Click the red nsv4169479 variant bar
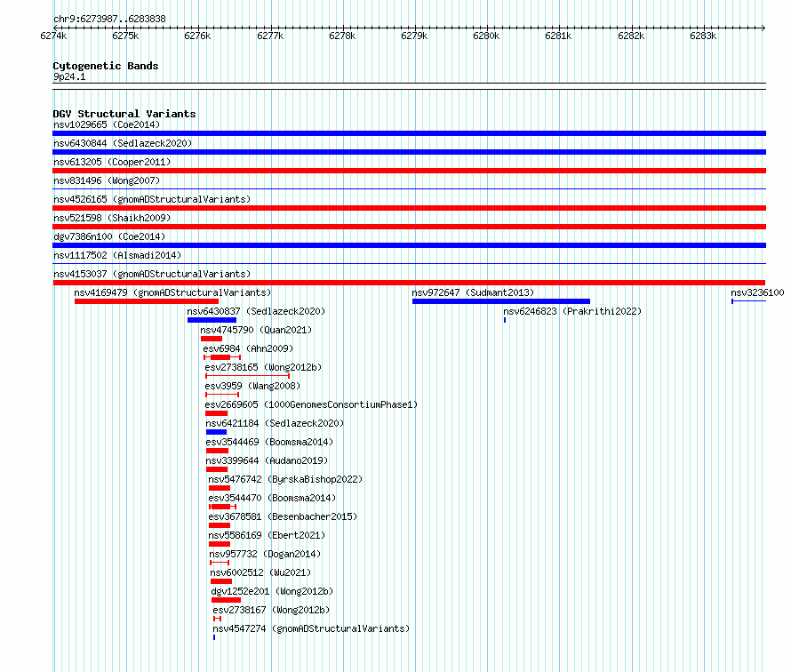Screen dimensions: 791x672 (x=147, y=301)
